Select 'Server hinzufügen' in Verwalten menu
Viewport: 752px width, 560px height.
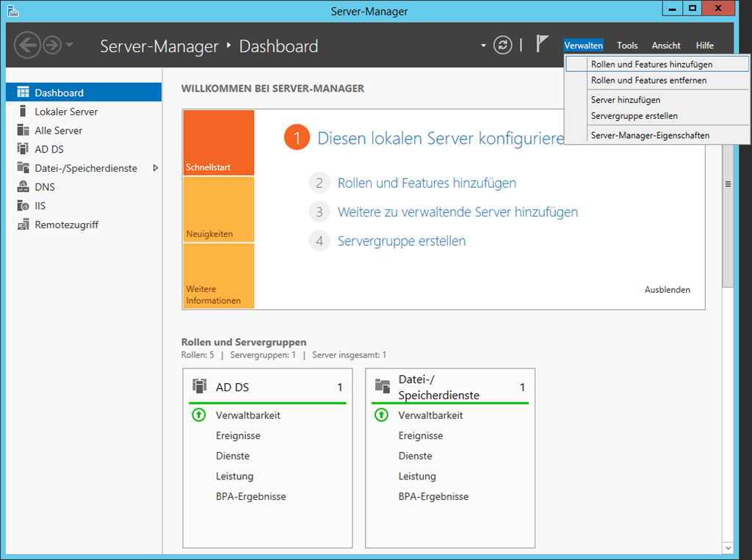(657, 100)
